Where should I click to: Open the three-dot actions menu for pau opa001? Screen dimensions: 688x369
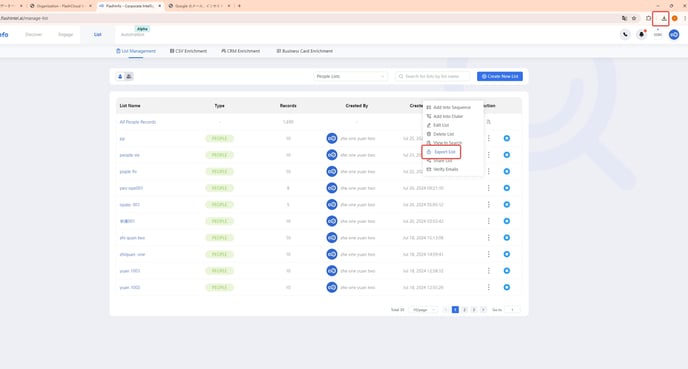click(488, 188)
